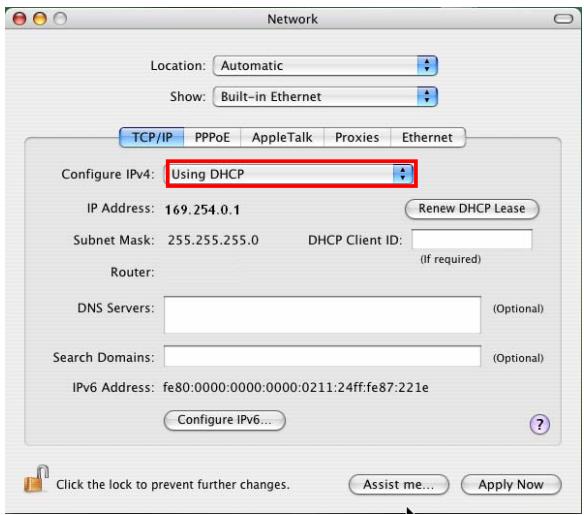Click the Assist me... button
The image size is (584, 515).
(x=399, y=484)
